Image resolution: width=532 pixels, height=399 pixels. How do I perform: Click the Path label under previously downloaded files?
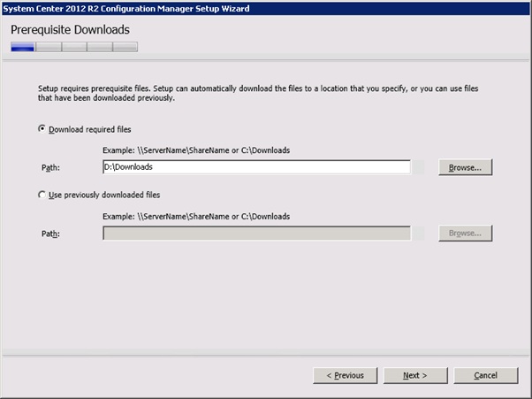click(x=49, y=234)
